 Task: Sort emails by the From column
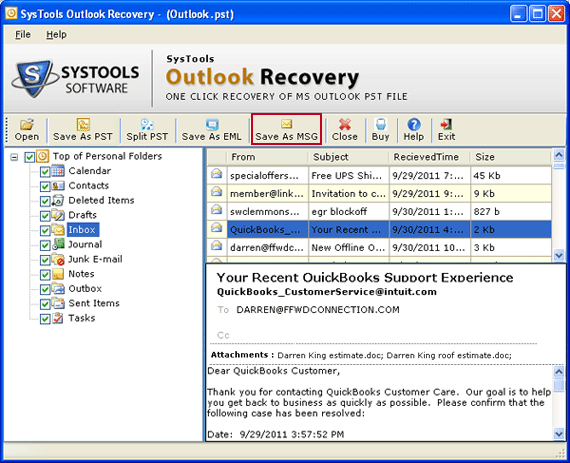coord(268,157)
